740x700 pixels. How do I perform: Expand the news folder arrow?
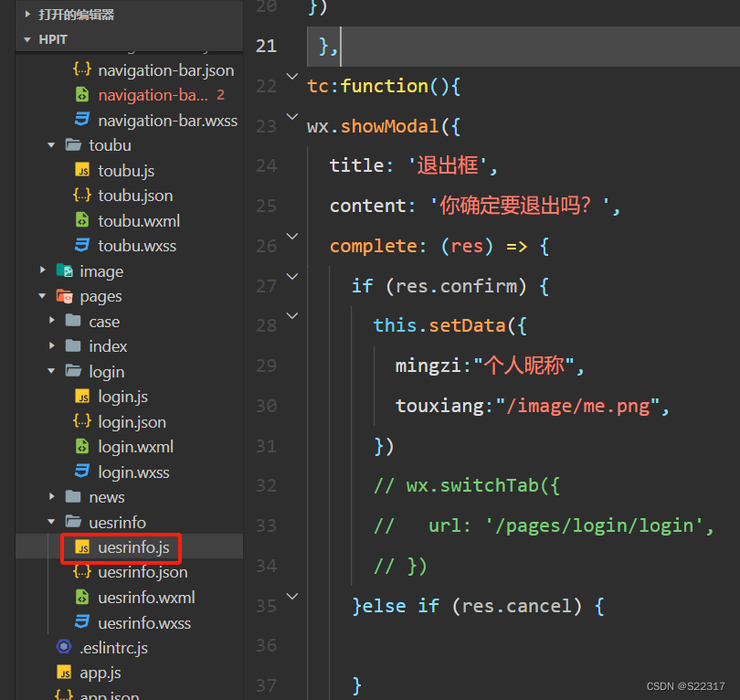[x=52, y=496]
